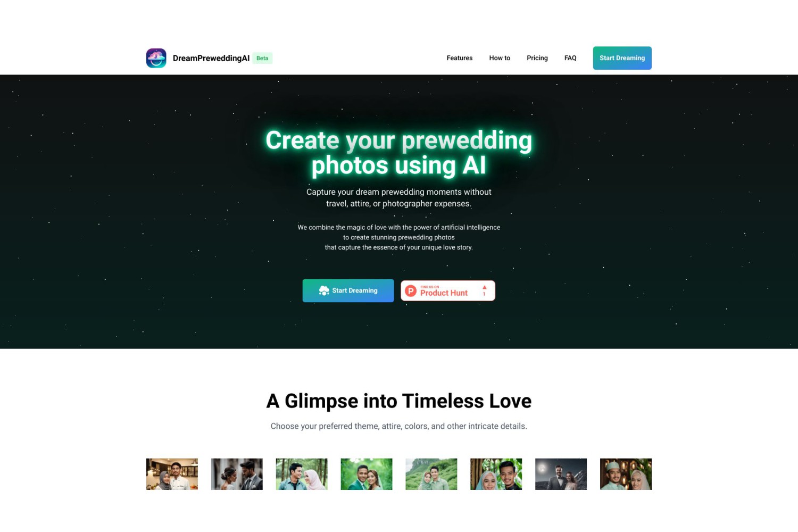This screenshot has height=532, width=798.
Task: Open the kitchen chef couple thumbnail
Action: tap(172, 474)
